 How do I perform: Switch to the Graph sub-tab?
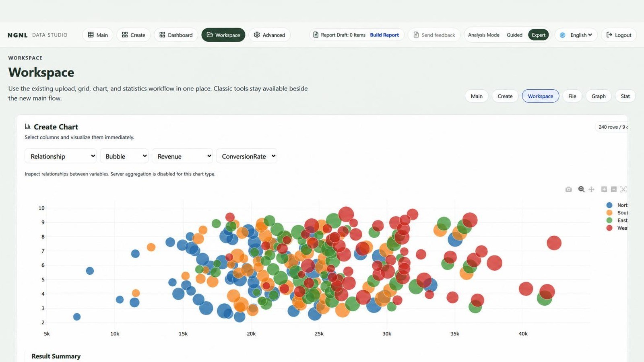[599, 96]
